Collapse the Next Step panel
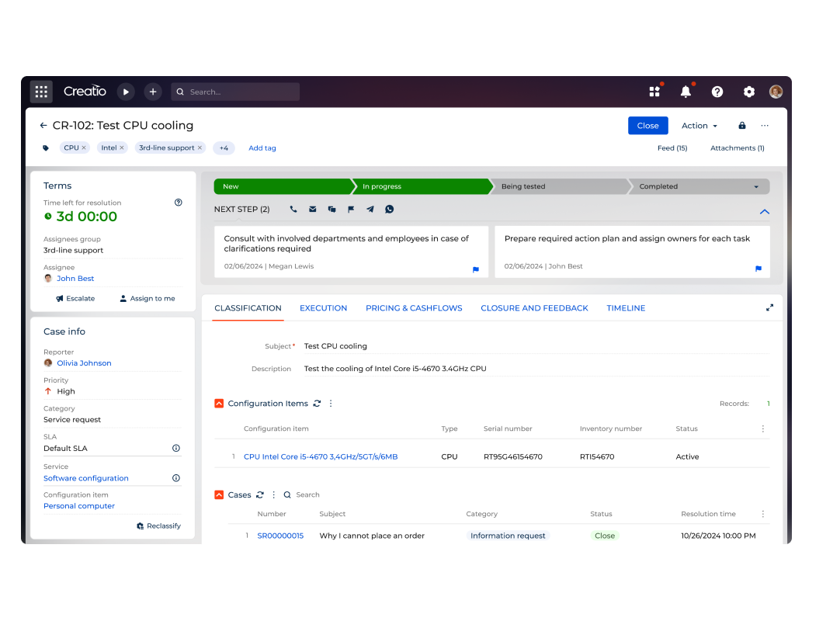This screenshot has width=840, height=621. (x=764, y=211)
